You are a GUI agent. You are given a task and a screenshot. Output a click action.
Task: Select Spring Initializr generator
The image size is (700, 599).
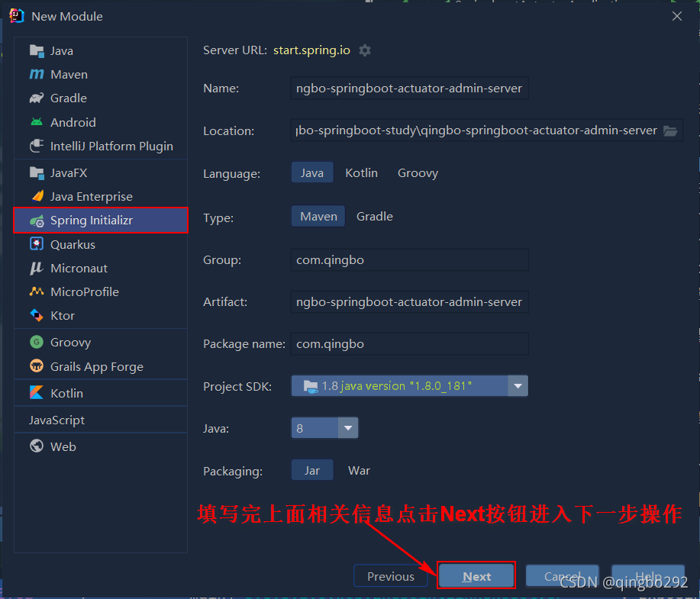[x=101, y=221]
